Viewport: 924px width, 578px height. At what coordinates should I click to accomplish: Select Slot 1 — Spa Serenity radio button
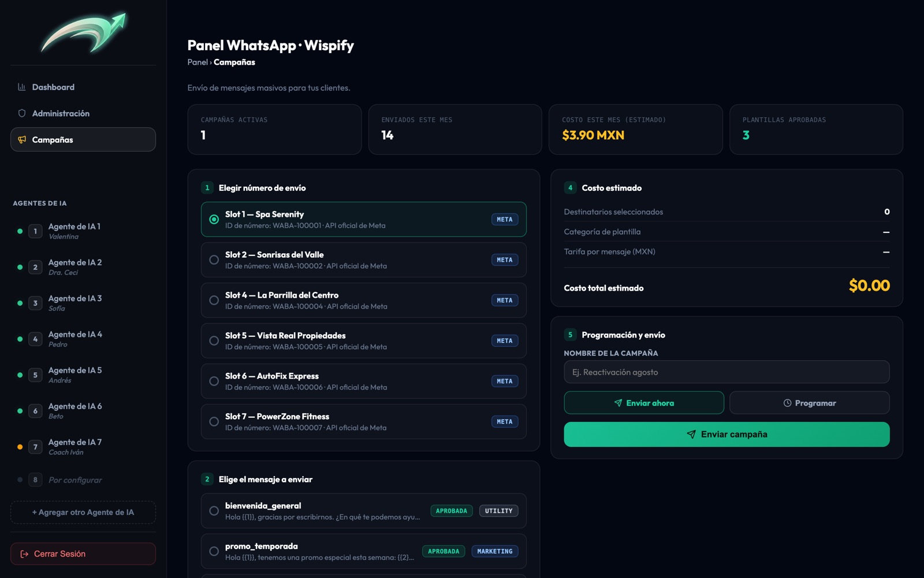coord(214,220)
